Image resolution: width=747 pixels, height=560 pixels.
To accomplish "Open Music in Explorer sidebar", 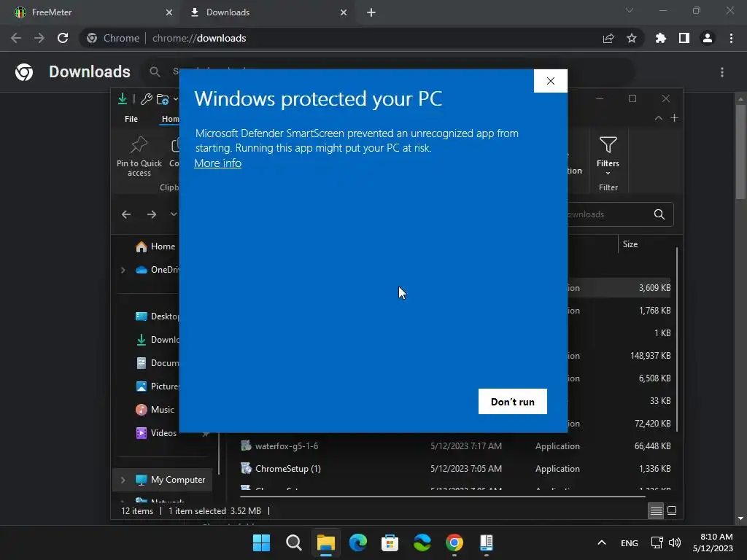I will click(x=155, y=410).
